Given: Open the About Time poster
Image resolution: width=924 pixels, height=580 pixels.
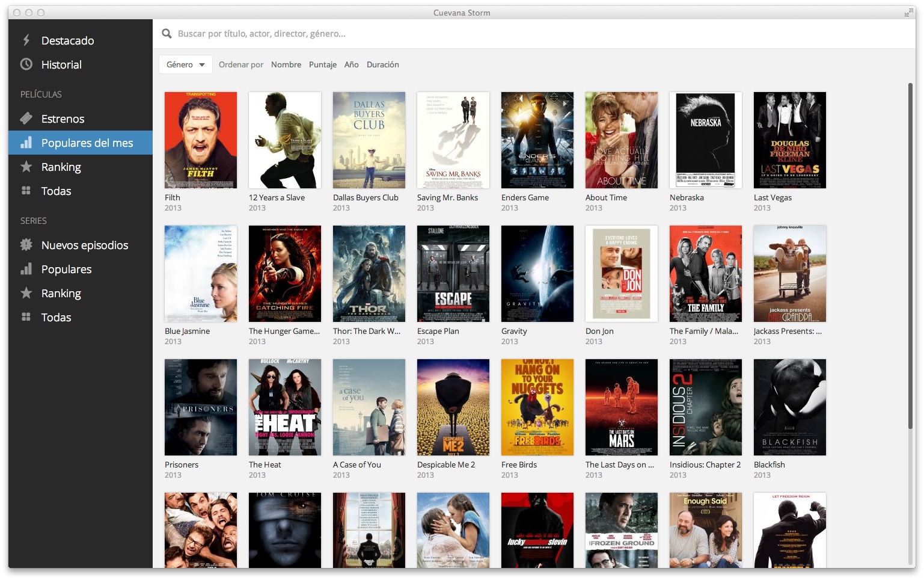Looking at the screenshot, I should click(622, 140).
